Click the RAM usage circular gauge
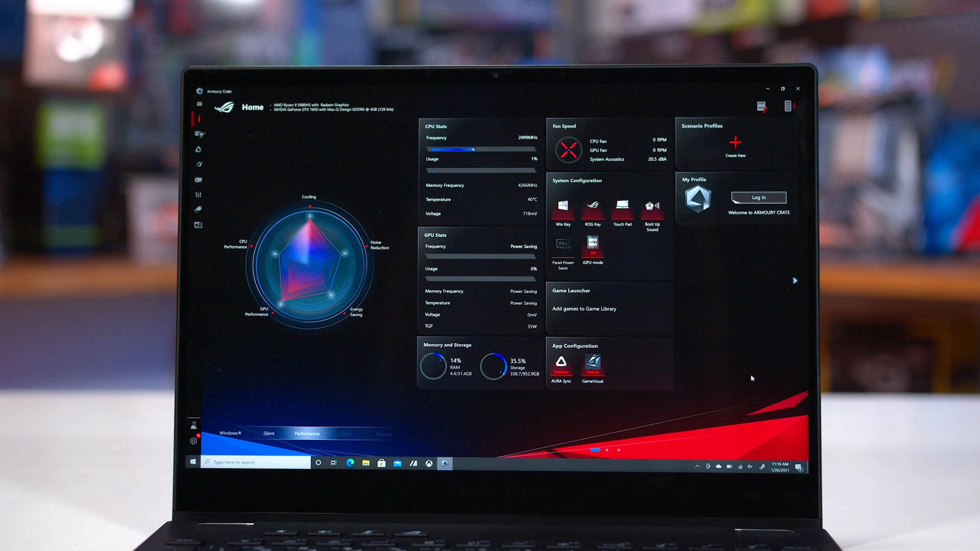The height and width of the screenshot is (551, 980). (x=433, y=366)
